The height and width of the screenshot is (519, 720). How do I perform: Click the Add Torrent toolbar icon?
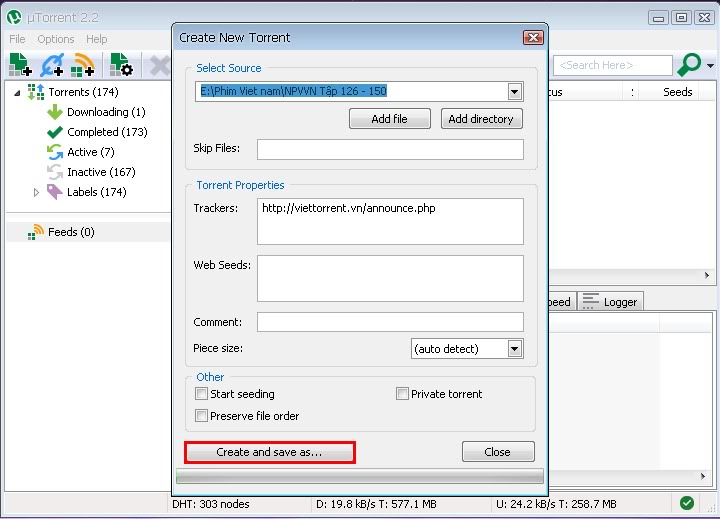20,65
